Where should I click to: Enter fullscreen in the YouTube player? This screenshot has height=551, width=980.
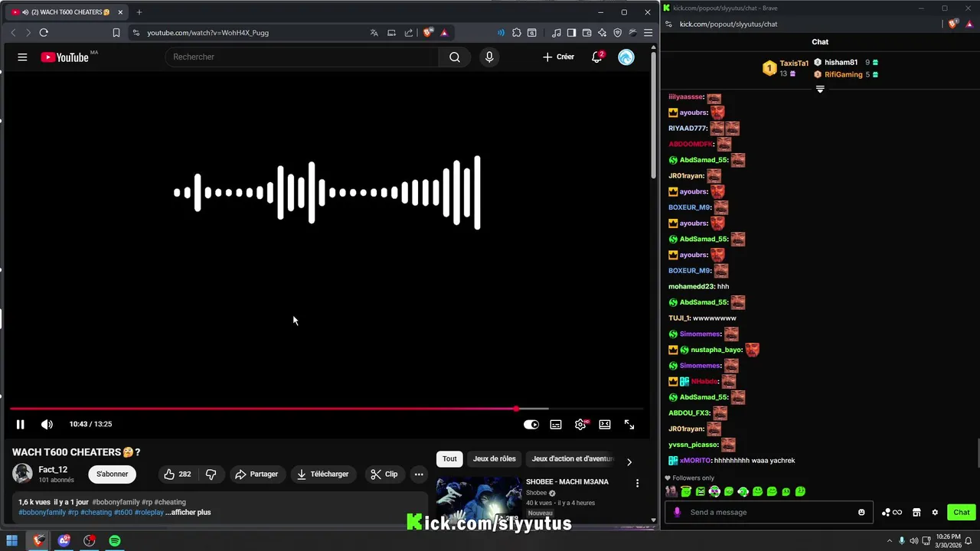[629, 424]
